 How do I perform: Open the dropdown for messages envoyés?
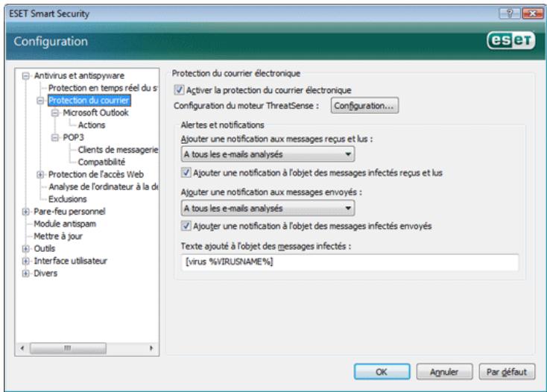(x=268, y=208)
